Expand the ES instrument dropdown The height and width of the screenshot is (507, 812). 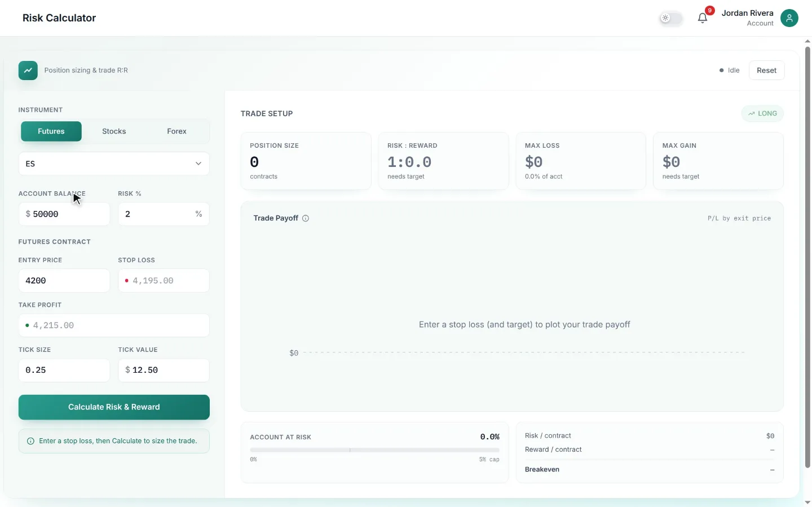click(114, 164)
